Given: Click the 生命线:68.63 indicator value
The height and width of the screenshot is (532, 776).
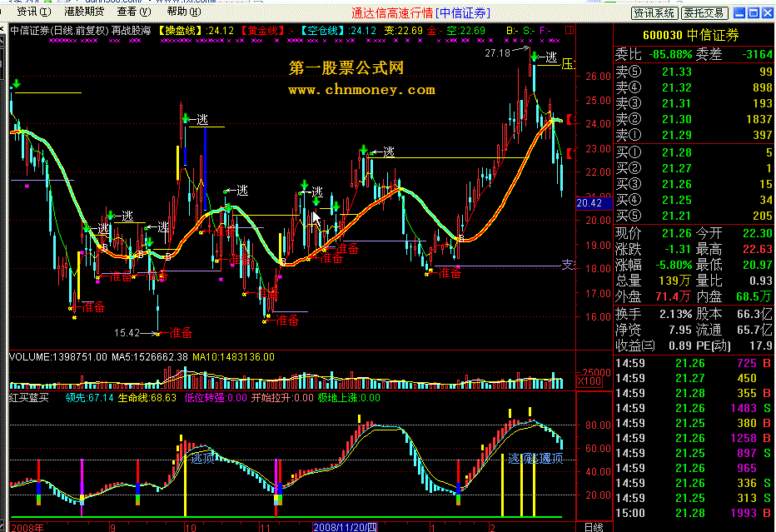Looking at the screenshot, I should pos(147,398).
